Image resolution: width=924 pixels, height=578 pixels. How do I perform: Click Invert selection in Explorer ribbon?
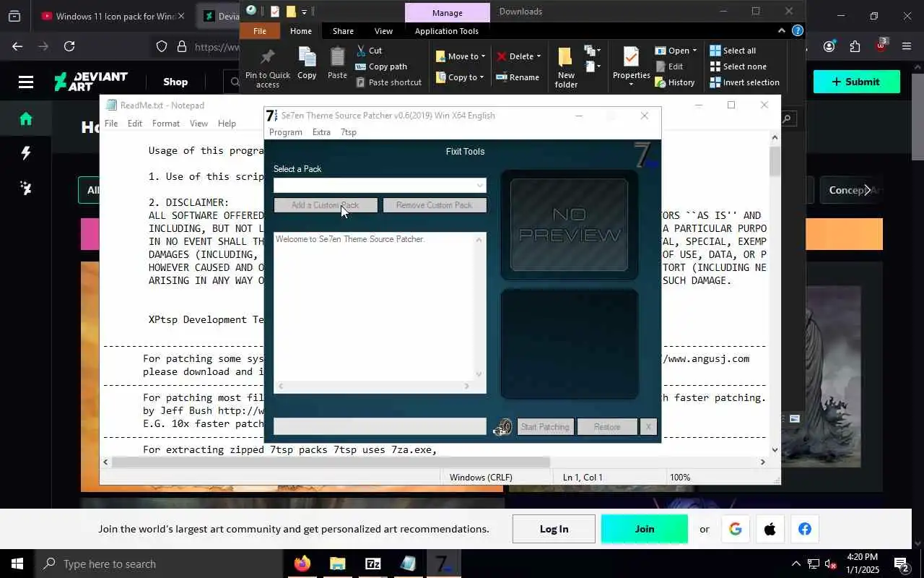744,82
